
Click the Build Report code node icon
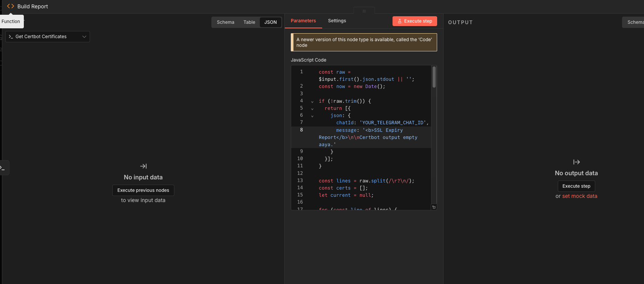[11, 6]
